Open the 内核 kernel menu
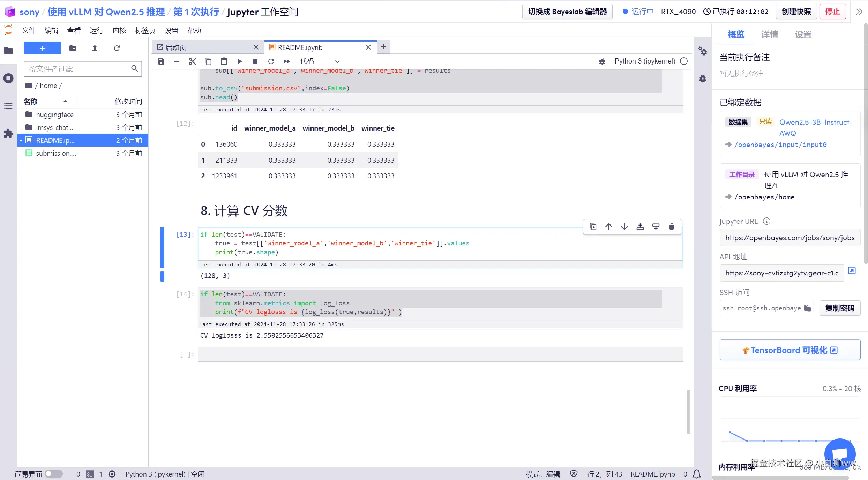This screenshot has width=868, height=480. point(119,30)
